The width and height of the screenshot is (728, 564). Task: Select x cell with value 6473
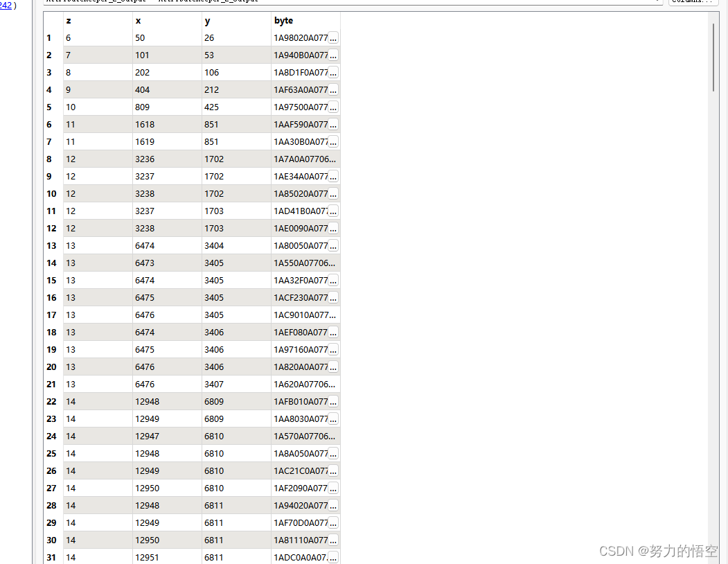coord(167,263)
